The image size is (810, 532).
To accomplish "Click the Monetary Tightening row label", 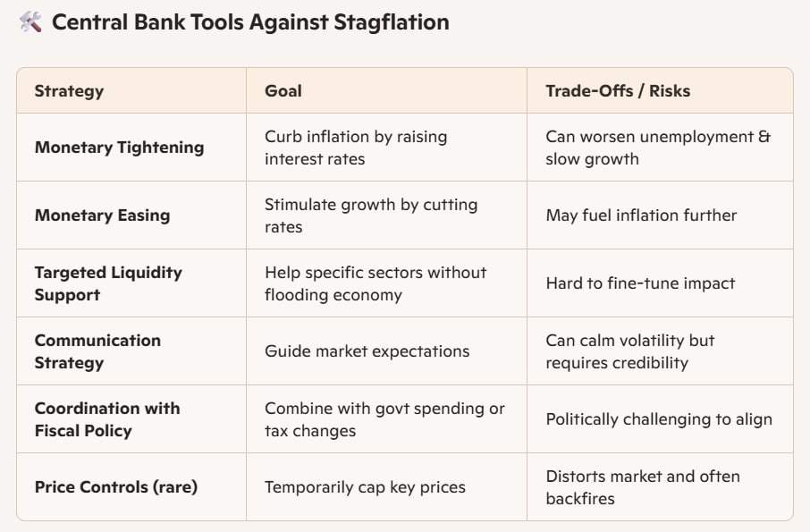I will coord(119,148).
